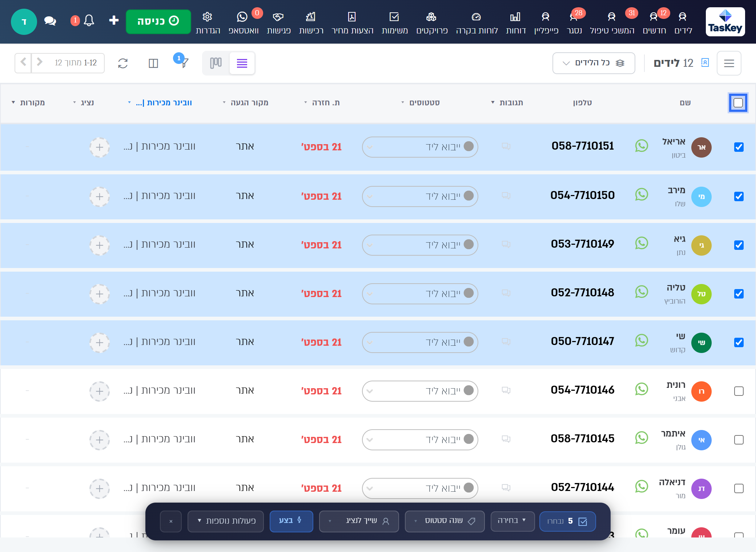
Task: Toggle select-all checkbox in header
Action: pyautogui.click(x=738, y=103)
